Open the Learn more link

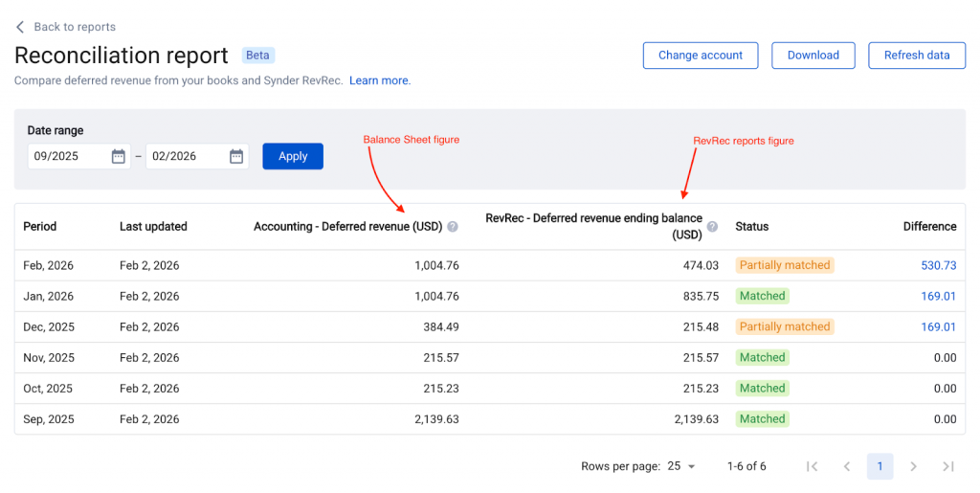click(380, 80)
